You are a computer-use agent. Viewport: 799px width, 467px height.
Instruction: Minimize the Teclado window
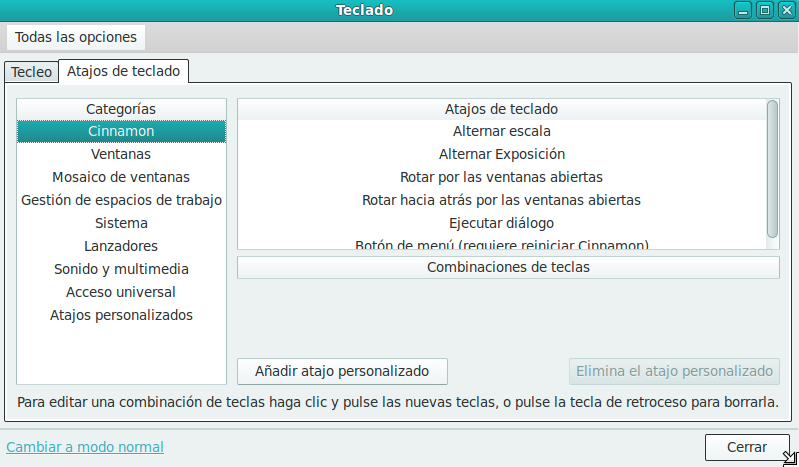743,10
